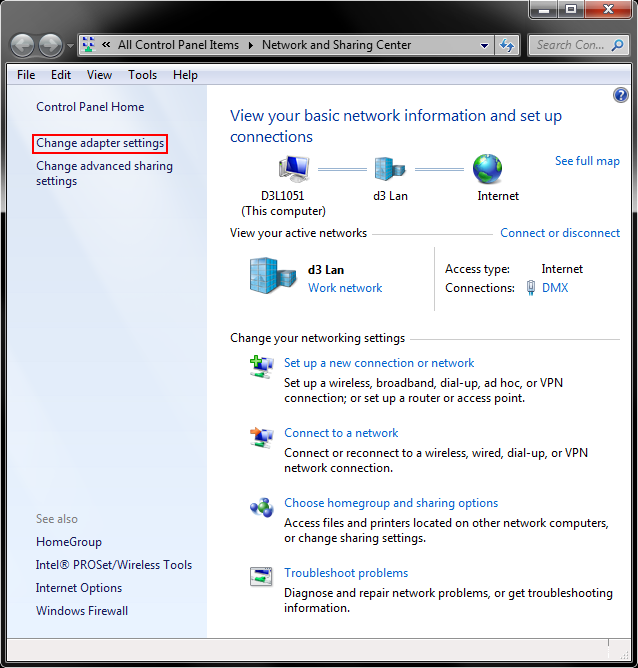The image size is (638, 668).
Task: Click the Access type Internet value
Action: [562, 269]
